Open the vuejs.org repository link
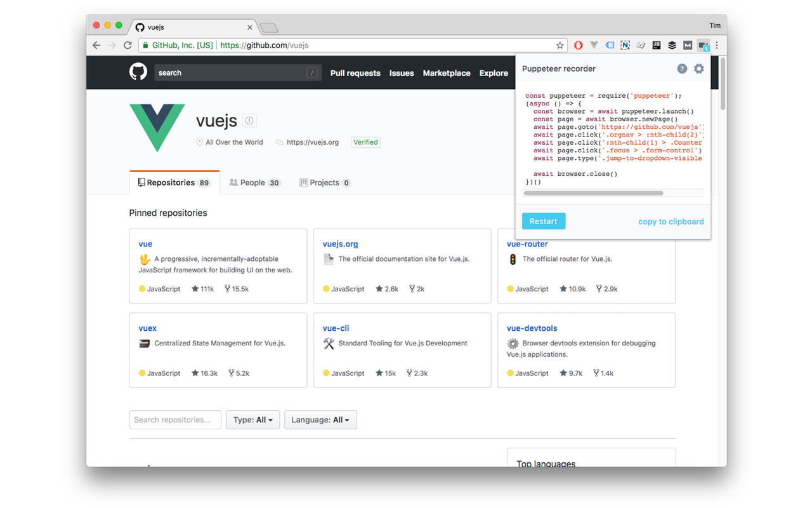The width and height of the screenshot is (812, 508). tap(340, 244)
